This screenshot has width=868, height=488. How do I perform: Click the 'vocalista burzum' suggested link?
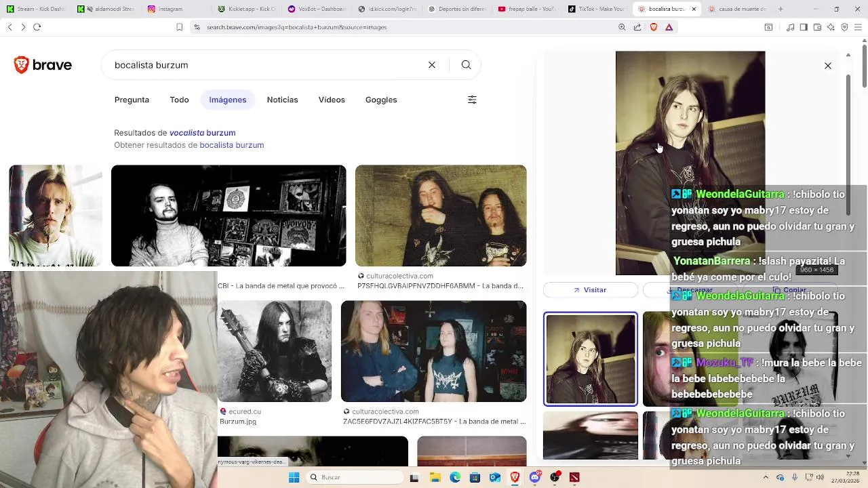202,133
